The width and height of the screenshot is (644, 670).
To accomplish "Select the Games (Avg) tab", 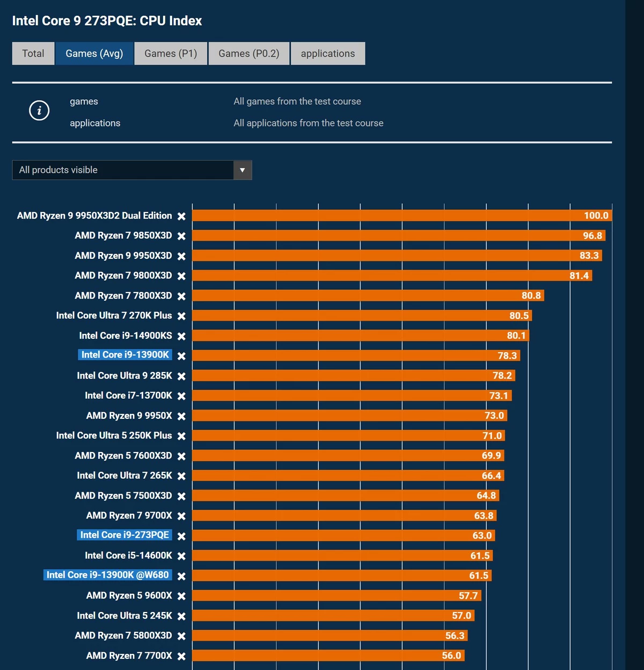I will point(94,54).
